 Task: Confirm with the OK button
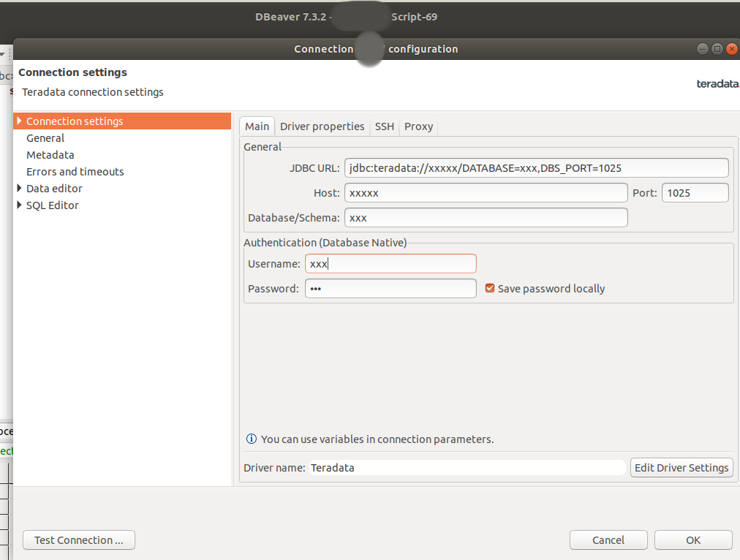click(693, 540)
